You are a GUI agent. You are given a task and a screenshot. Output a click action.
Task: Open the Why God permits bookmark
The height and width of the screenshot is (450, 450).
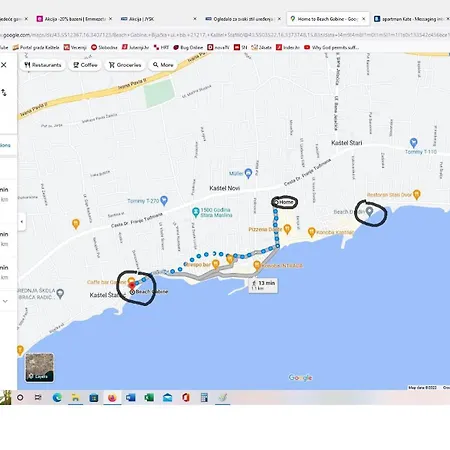point(332,47)
